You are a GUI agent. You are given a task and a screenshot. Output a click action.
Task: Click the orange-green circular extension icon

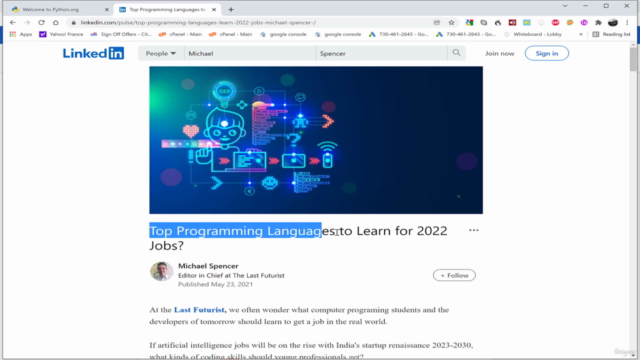tap(570, 22)
